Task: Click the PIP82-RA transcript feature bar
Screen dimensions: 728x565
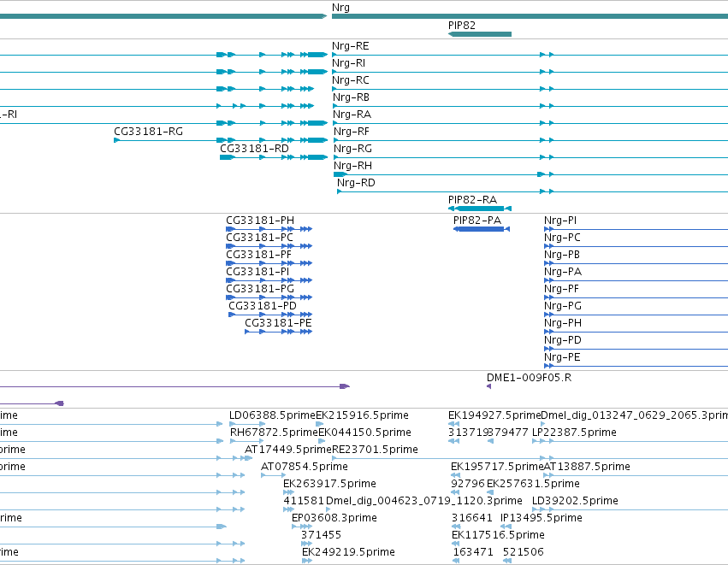Action: pyautogui.click(x=480, y=209)
